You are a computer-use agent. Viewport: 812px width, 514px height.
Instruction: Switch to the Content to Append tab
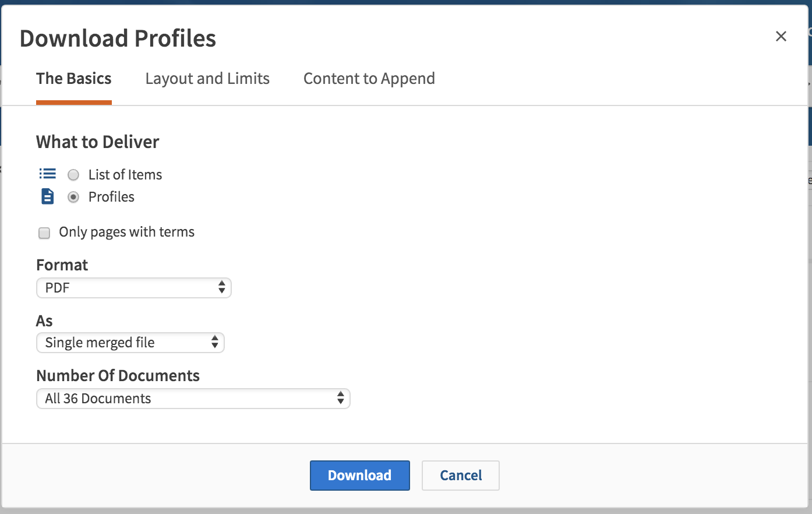coord(369,79)
